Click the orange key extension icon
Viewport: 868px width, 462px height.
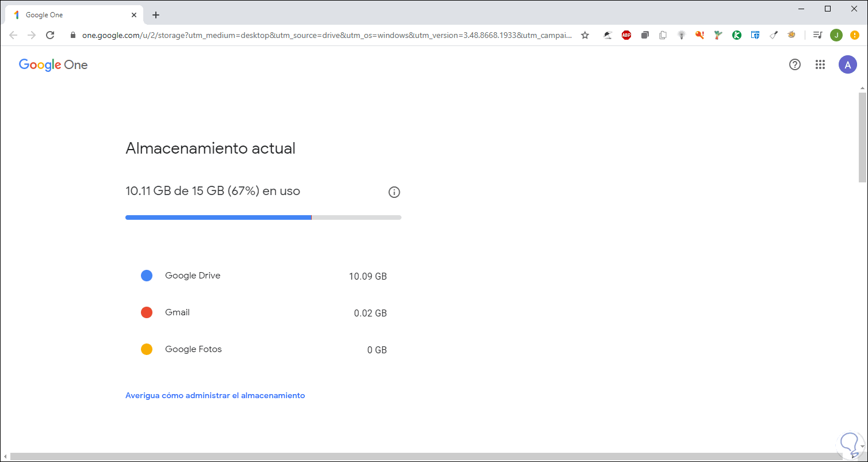pos(699,35)
